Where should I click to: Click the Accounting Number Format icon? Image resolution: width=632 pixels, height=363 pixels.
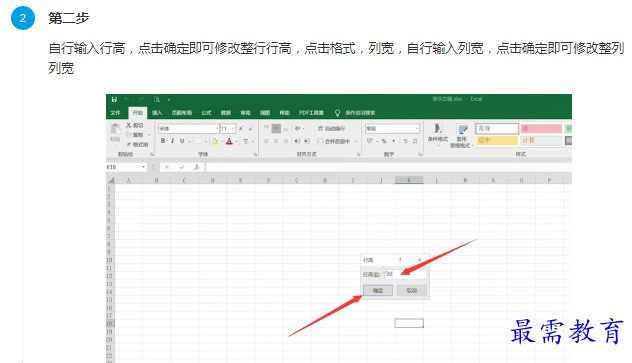coord(370,141)
